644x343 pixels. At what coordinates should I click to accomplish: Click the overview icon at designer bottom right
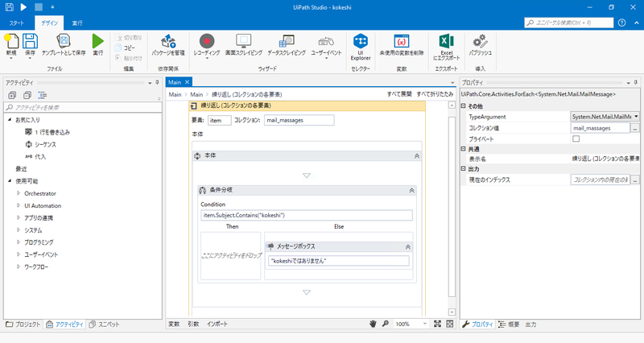point(450,324)
